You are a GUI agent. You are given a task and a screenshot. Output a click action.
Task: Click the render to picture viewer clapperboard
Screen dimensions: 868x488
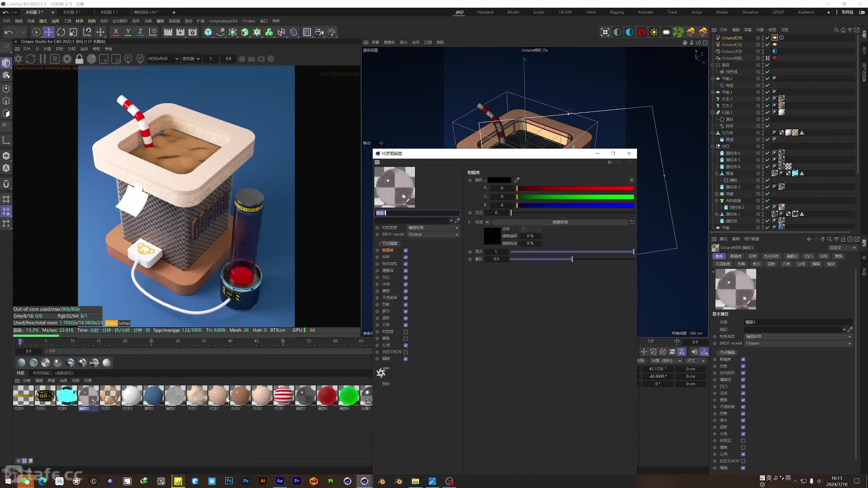pyautogui.click(x=180, y=32)
